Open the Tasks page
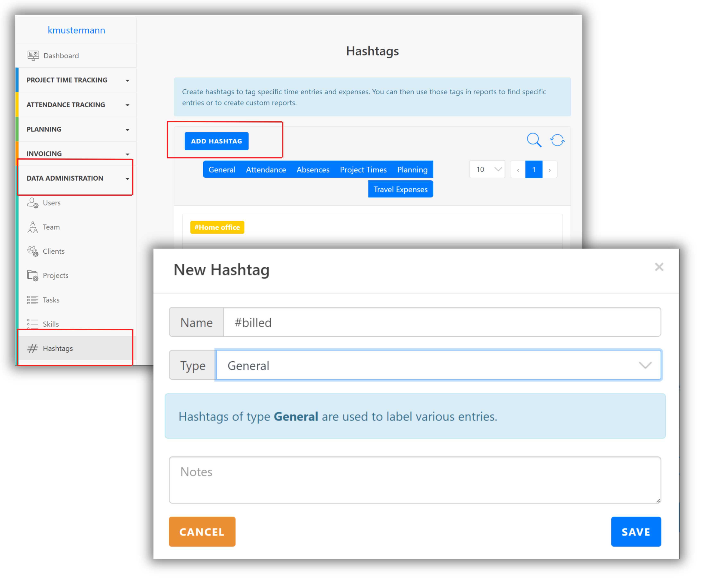 [x=51, y=300]
